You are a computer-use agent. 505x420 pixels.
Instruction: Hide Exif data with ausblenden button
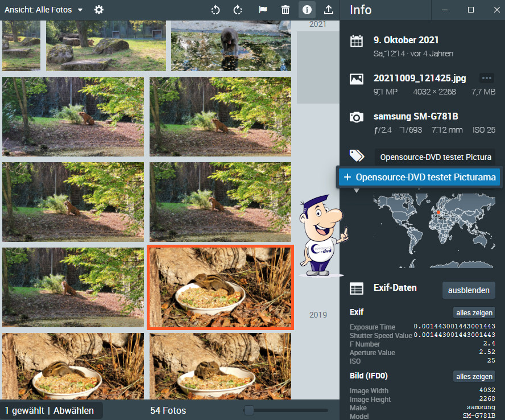coord(469,290)
